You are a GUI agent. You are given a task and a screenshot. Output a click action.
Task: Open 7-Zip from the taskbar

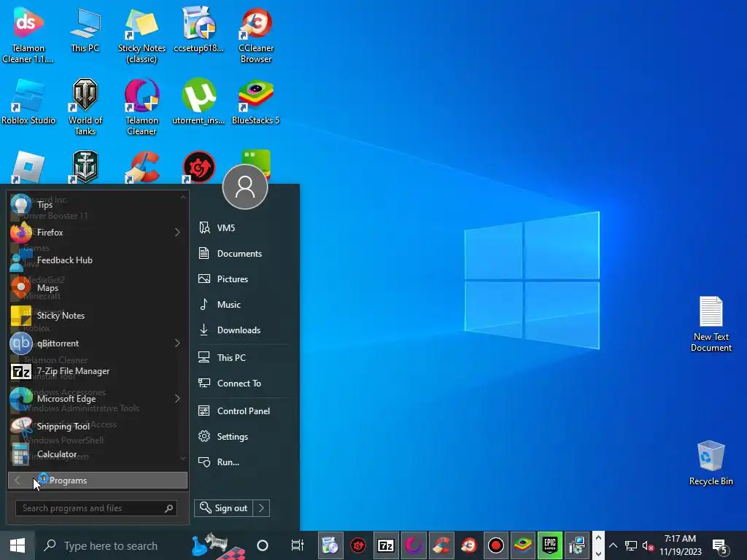click(x=385, y=545)
